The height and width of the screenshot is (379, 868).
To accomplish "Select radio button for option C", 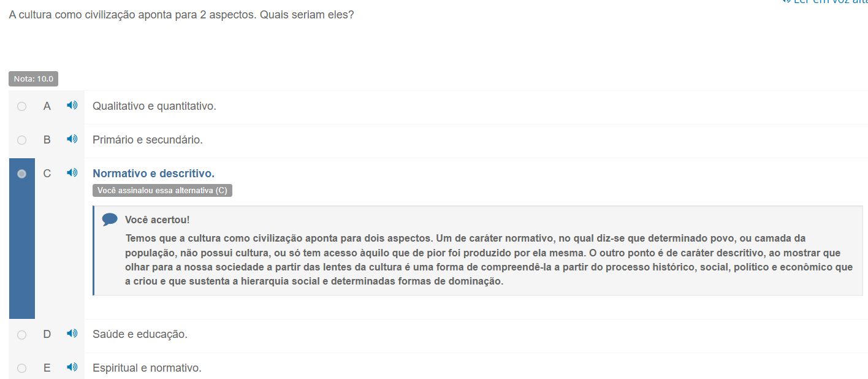I will click(22, 174).
